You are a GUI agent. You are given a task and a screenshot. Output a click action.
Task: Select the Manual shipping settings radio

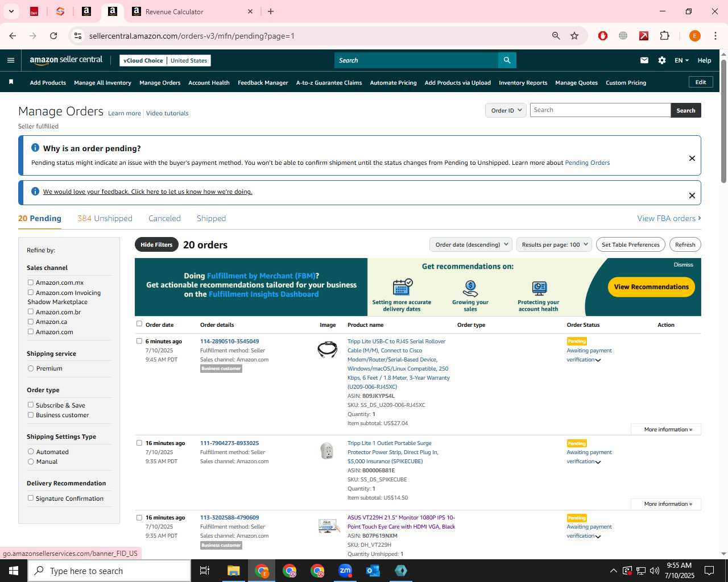coord(31,462)
